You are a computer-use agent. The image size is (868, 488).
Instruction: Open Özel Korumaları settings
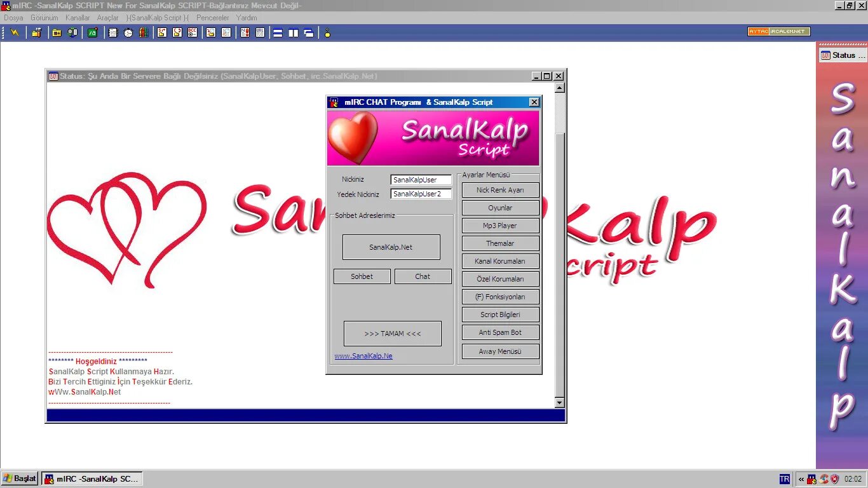click(501, 279)
